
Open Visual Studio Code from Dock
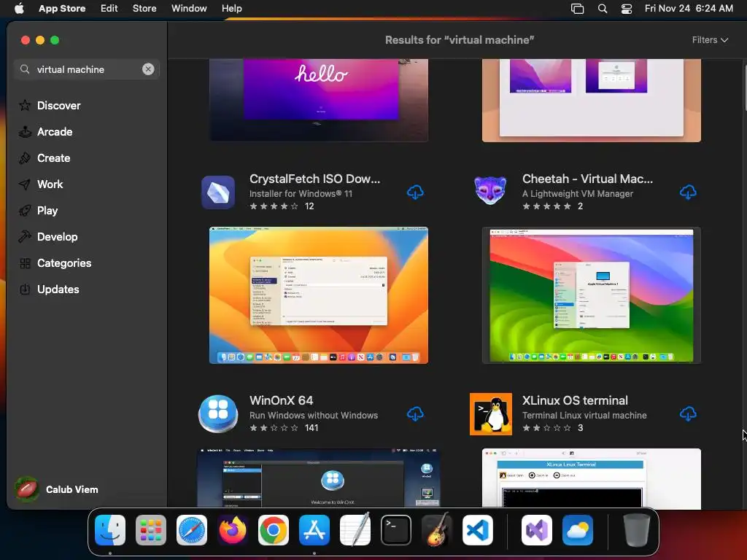click(477, 530)
